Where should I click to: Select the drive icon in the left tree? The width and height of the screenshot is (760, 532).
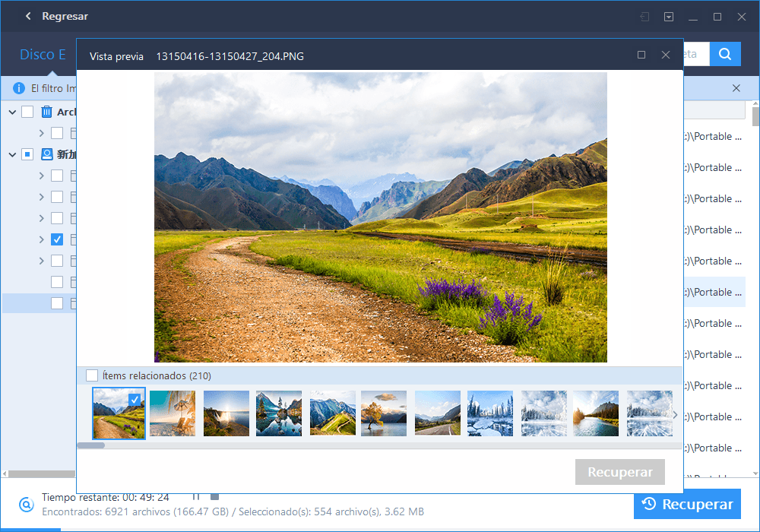46,154
